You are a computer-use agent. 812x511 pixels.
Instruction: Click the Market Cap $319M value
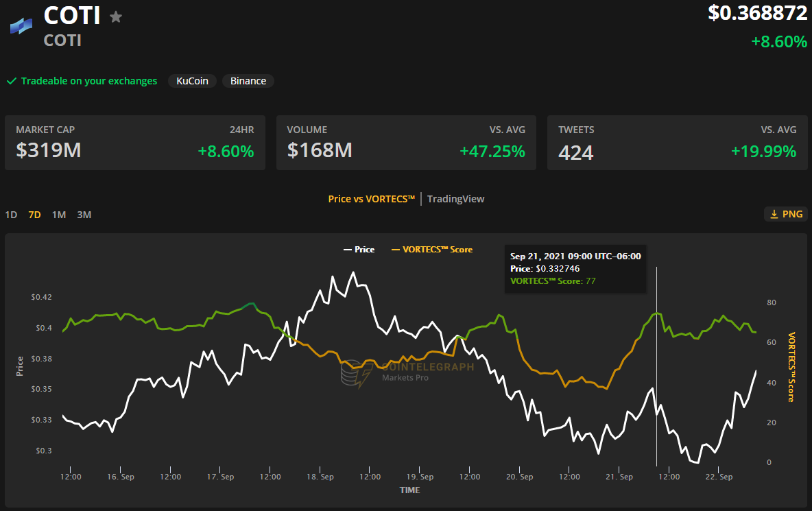click(x=49, y=150)
